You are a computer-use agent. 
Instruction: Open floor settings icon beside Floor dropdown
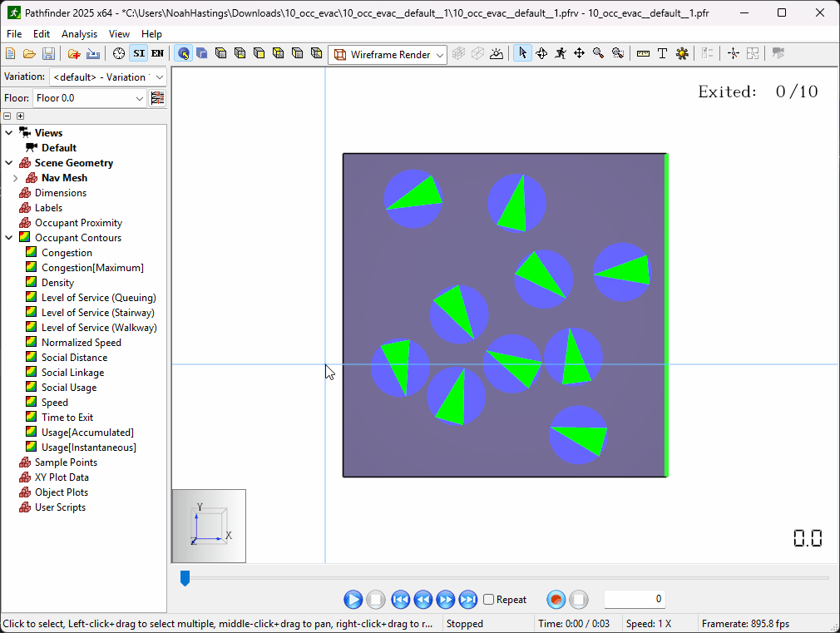tap(157, 98)
